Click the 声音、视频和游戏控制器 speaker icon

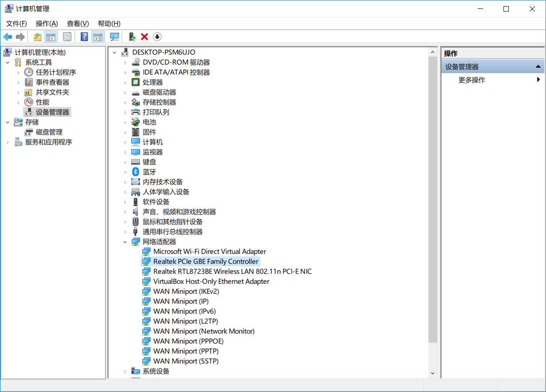[x=136, y=212]
